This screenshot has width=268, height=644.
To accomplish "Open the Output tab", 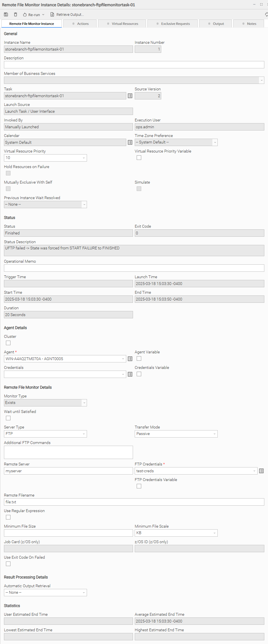I will click(216, 24).
